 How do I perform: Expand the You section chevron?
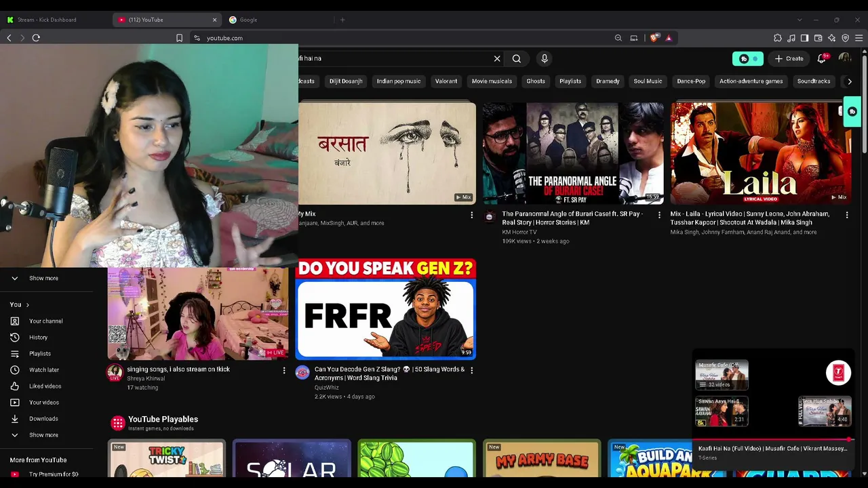(27, 305)
